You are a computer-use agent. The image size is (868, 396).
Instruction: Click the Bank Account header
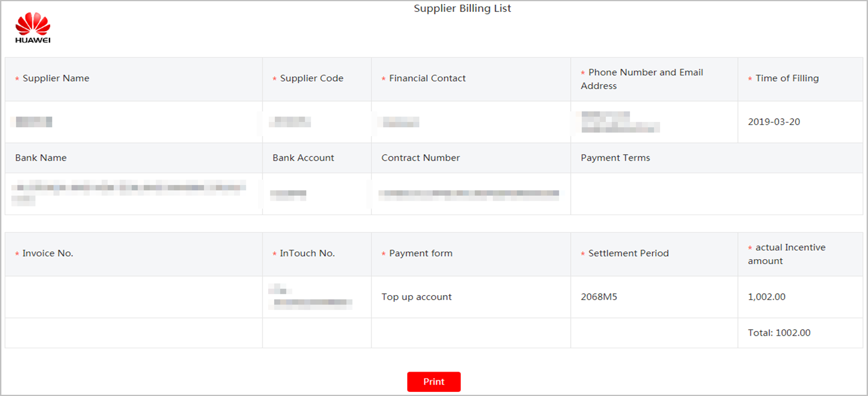click(x=317, y=158)
